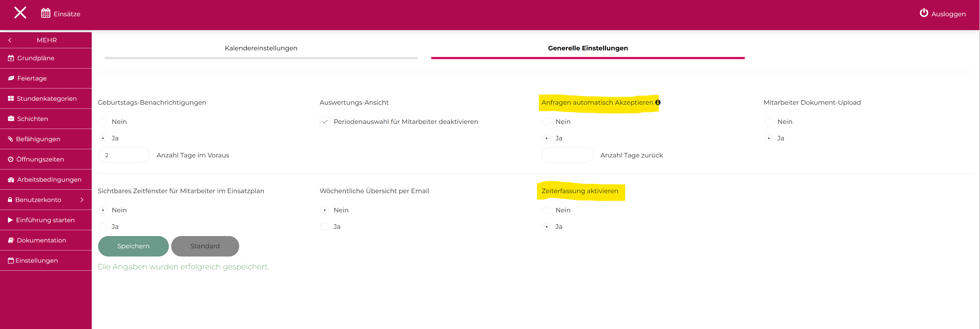This screenshot has width=980, height=329.
Task: Click the Einführung starten play icon
Action: tap(10, 220)
